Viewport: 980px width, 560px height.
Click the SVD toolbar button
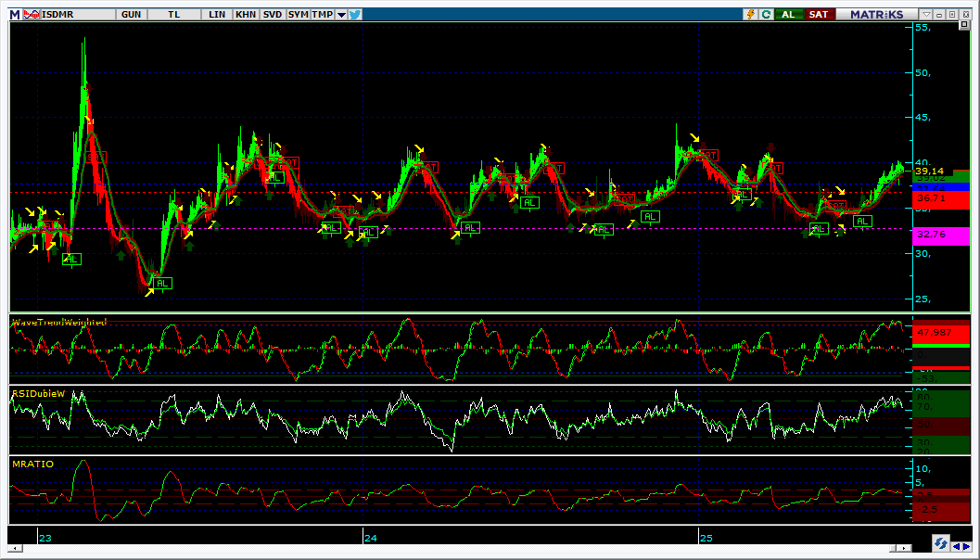(273, 15)
